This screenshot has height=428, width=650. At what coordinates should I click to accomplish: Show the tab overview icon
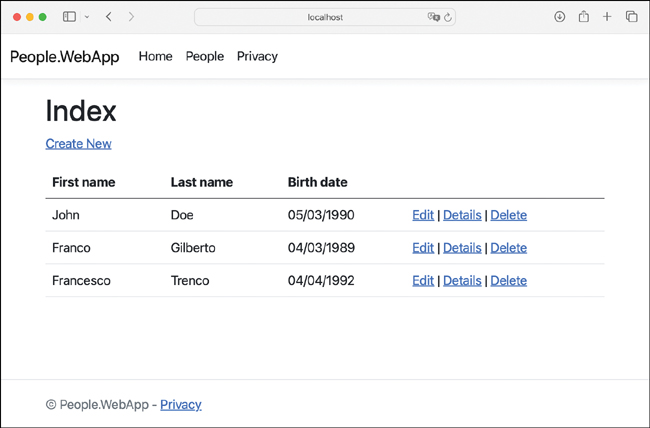(x=631, y=17)
